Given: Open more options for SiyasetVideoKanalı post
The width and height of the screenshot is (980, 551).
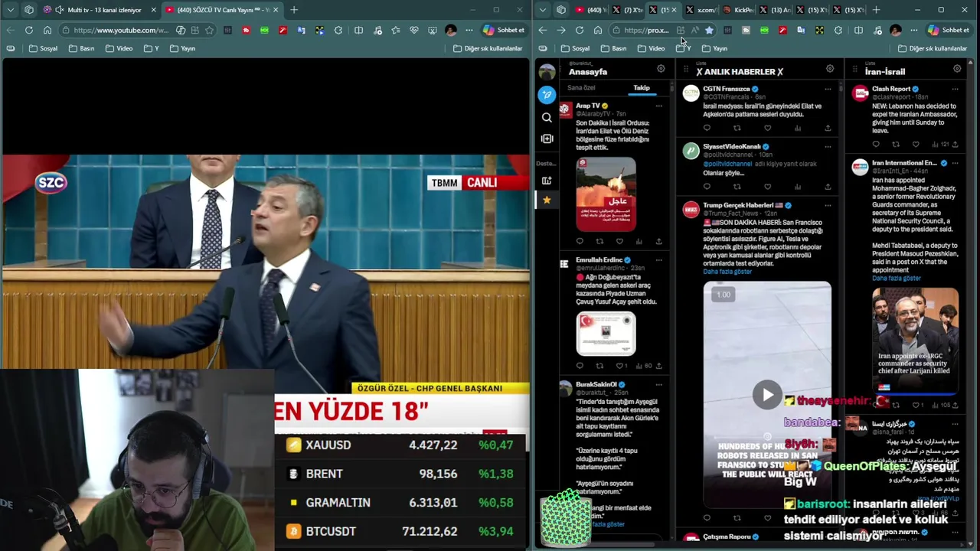Looking at the screenshot, I should click(828, 146).
